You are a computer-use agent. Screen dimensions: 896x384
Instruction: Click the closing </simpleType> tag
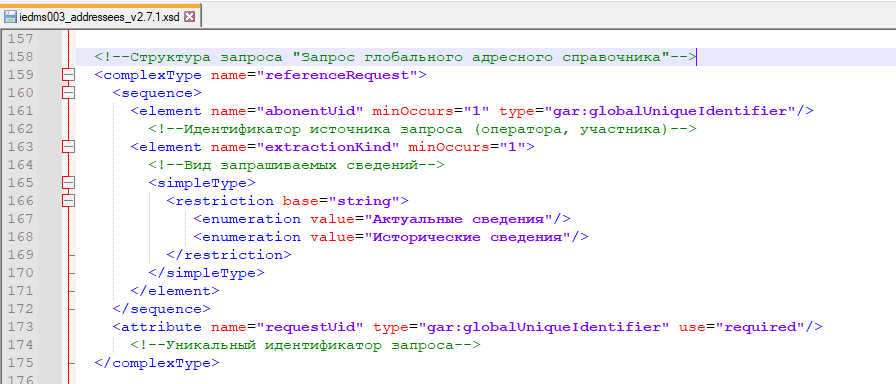[206, 273]
